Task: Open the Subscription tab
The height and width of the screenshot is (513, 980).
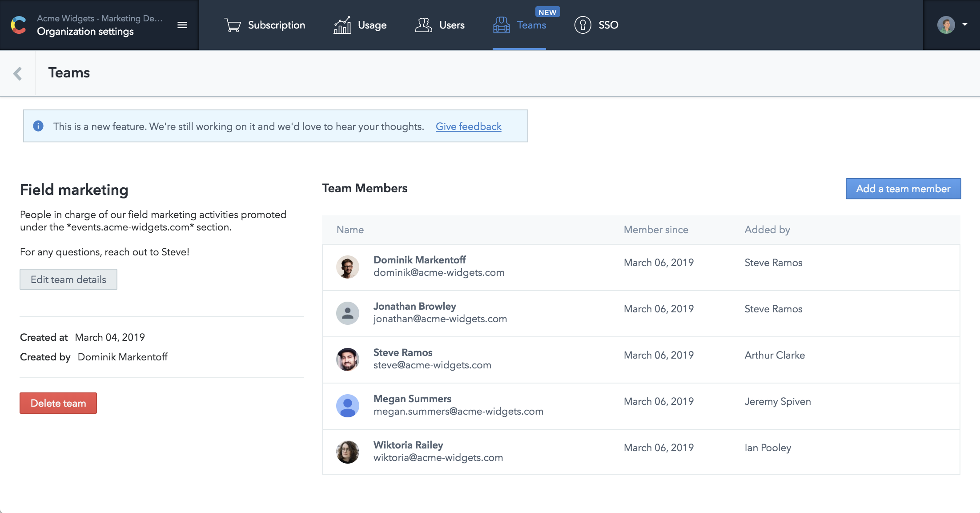Action: pos(276,25)
